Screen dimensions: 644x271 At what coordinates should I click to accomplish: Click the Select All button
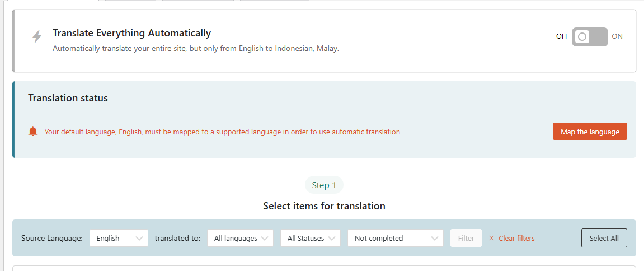tap(604, 238)
